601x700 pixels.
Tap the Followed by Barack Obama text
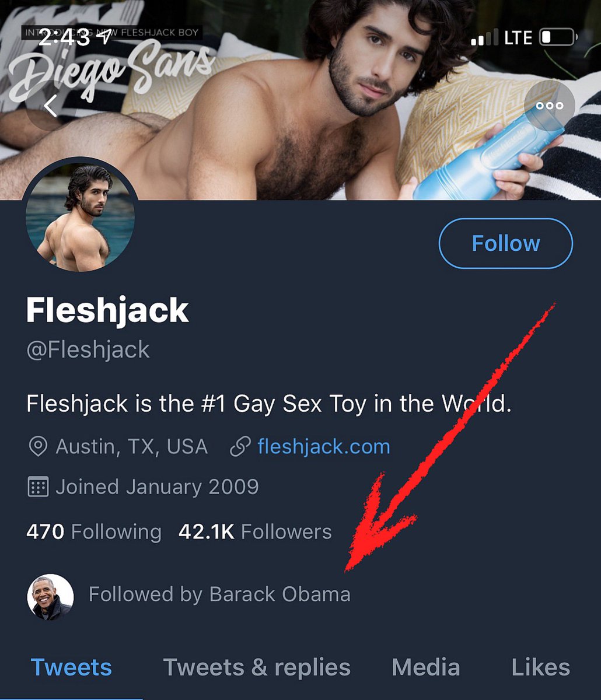coord(219,594)
